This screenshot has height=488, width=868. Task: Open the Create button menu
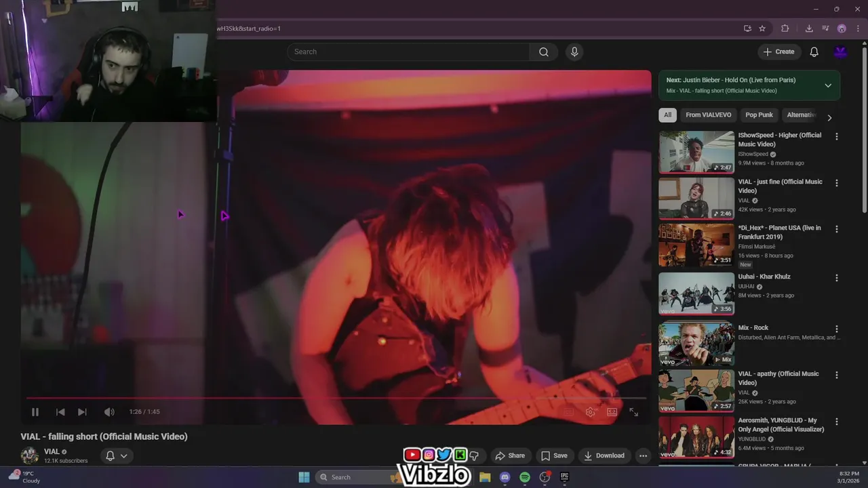(779, 52)
